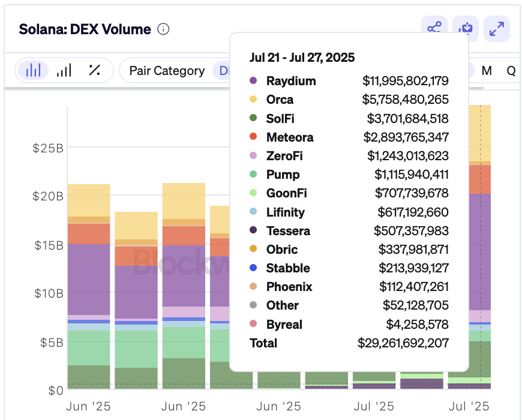
Task: Click Stabble in the tooltip legend
Action: point(288,268)
